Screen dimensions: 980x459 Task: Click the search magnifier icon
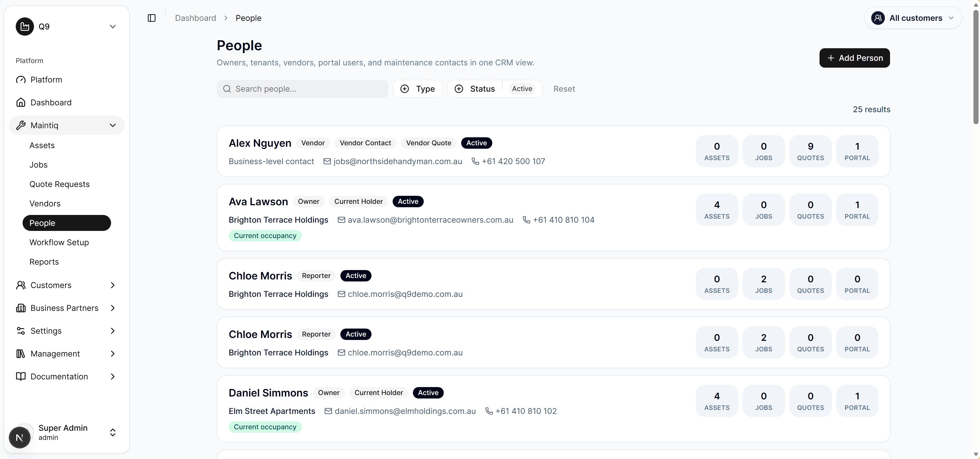pyautogui.click(x=227, y=88)
